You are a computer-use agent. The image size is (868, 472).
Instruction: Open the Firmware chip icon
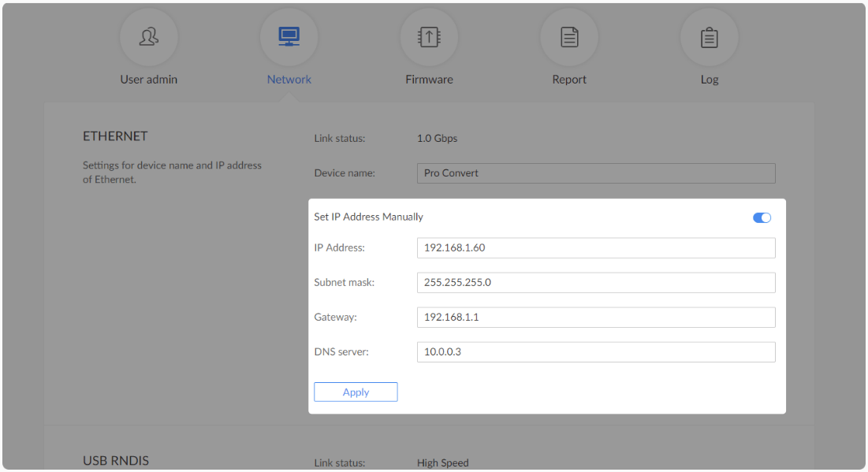(429, 37)
